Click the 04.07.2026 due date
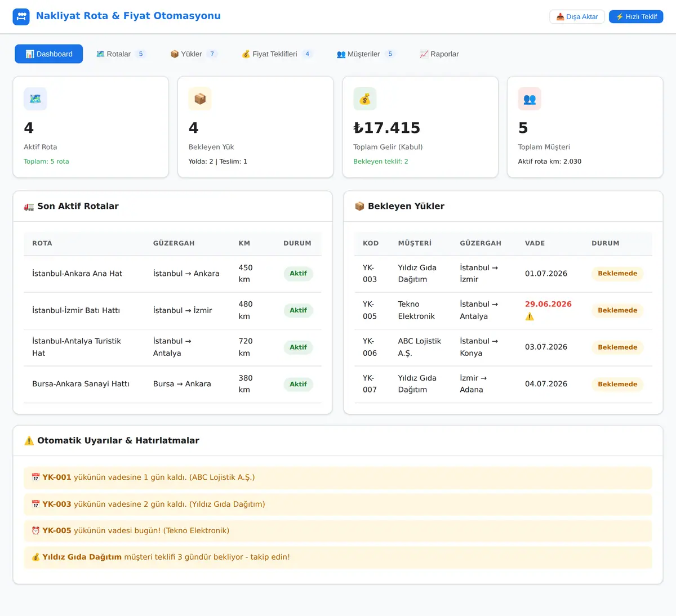This screenshot has height=616, width=676. click(546, 384)
